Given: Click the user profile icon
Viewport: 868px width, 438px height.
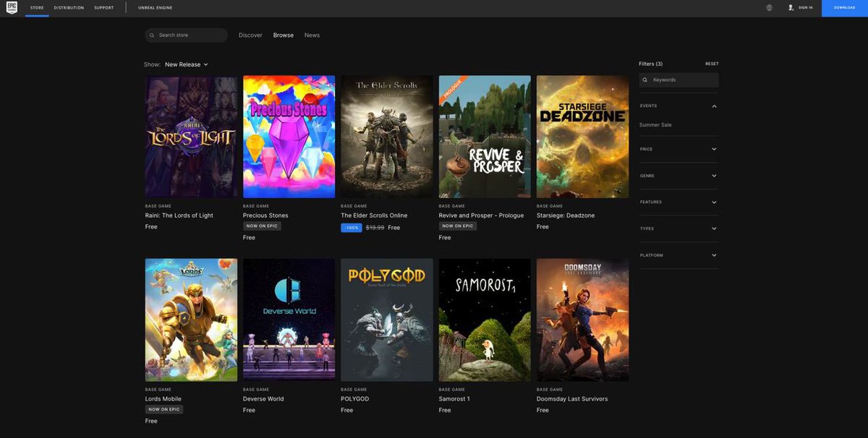Looking at the screenshot, I should [791, 7].
